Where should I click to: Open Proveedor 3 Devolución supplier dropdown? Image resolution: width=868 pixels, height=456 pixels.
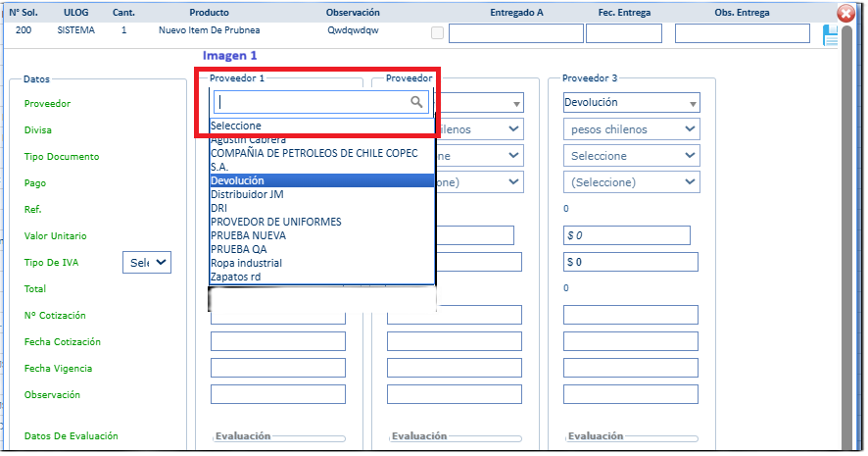(x=632, y=103)
